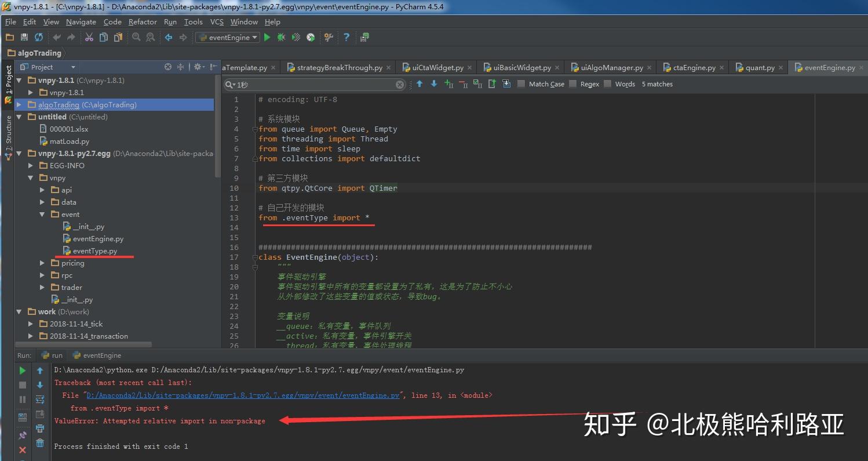Collapse the event folder
868x461 pixels.
42,215
